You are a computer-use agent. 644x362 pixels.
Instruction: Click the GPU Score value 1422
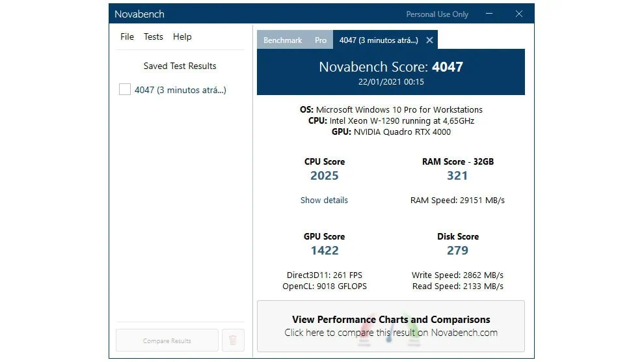point(325,250)
